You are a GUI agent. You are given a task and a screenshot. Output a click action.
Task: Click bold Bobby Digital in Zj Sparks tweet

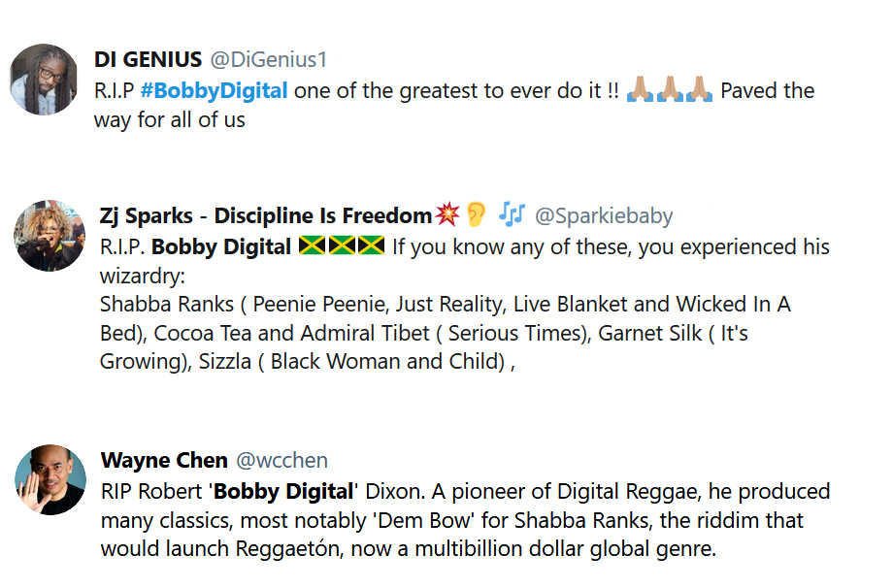click(221, 246)
